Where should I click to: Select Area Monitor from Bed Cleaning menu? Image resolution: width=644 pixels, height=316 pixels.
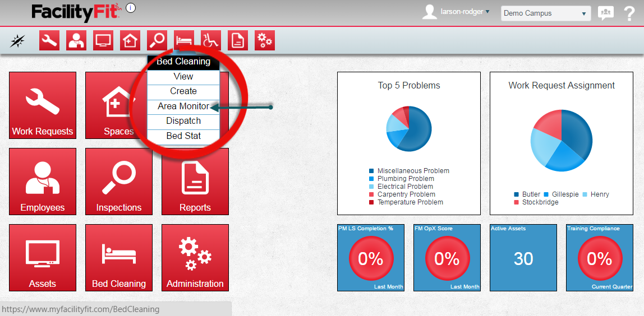[183, 106]
